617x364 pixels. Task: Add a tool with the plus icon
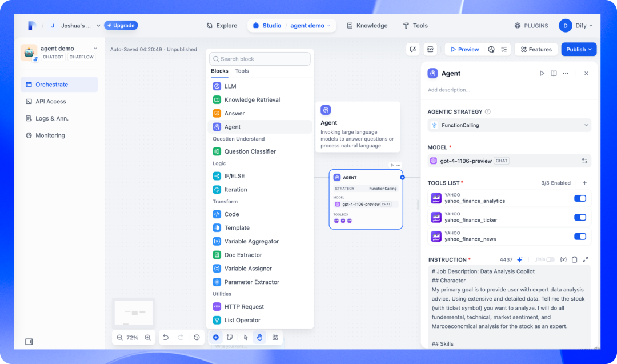click(585, 183)
